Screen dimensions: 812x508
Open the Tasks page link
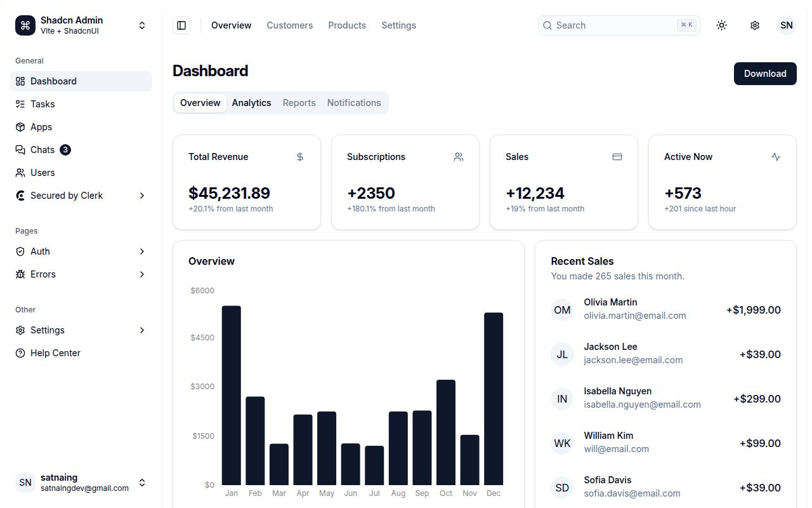81,104
